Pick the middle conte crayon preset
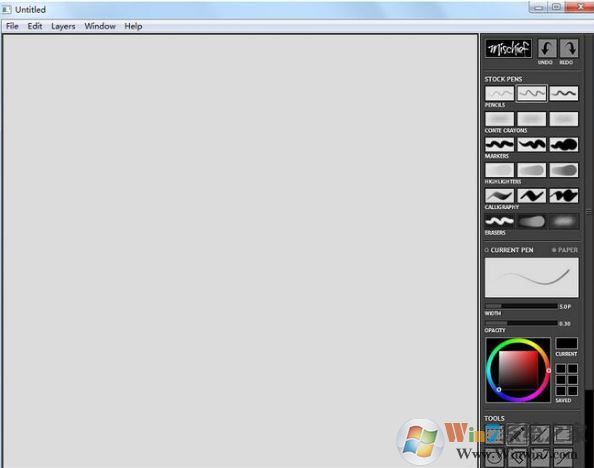The width and height of the screenshot is (594, 468). 531,119
